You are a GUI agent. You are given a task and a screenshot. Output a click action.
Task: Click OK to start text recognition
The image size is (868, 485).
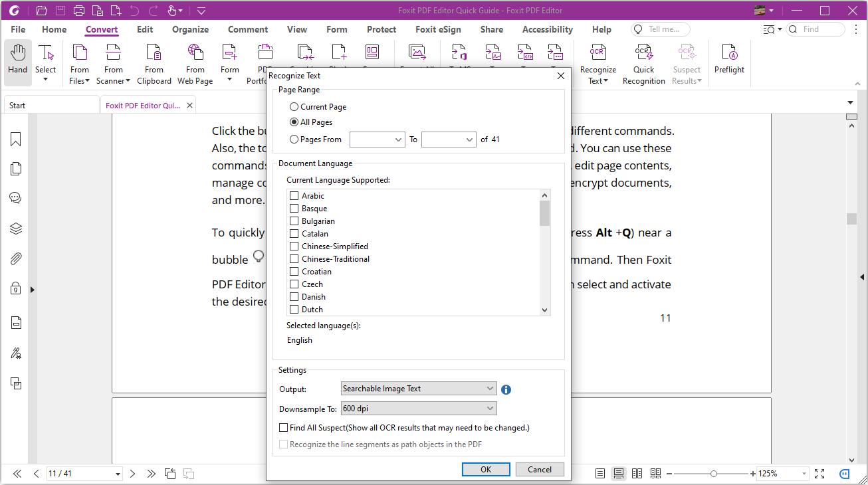[486, 469]
